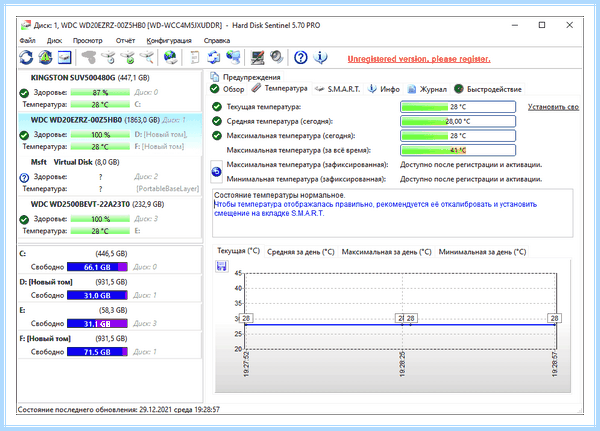Viewport: 600px width, 431px height.
Task: Click the disk-with-green-check toolbar icon
Action: point(128,57)
